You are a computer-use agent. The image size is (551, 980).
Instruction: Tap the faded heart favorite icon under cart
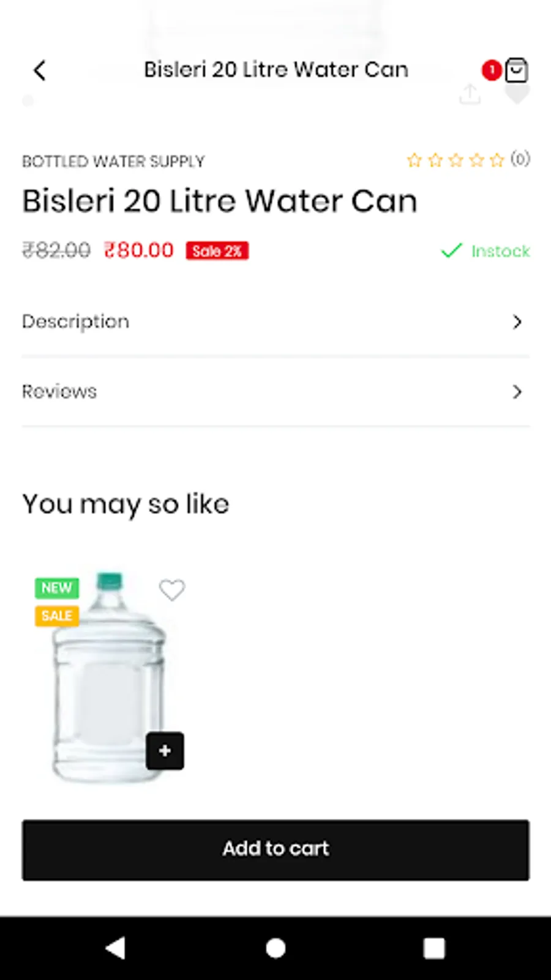(517, 96)
